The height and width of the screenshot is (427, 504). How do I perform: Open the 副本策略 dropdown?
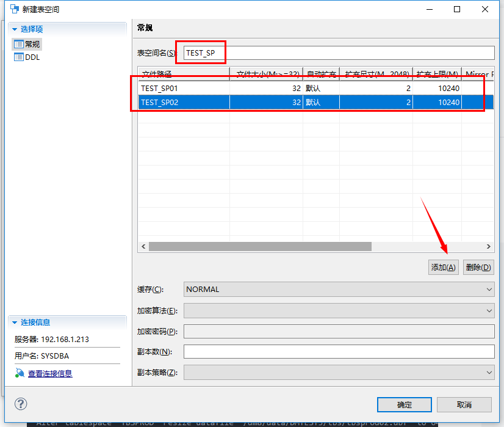point(339,373)
